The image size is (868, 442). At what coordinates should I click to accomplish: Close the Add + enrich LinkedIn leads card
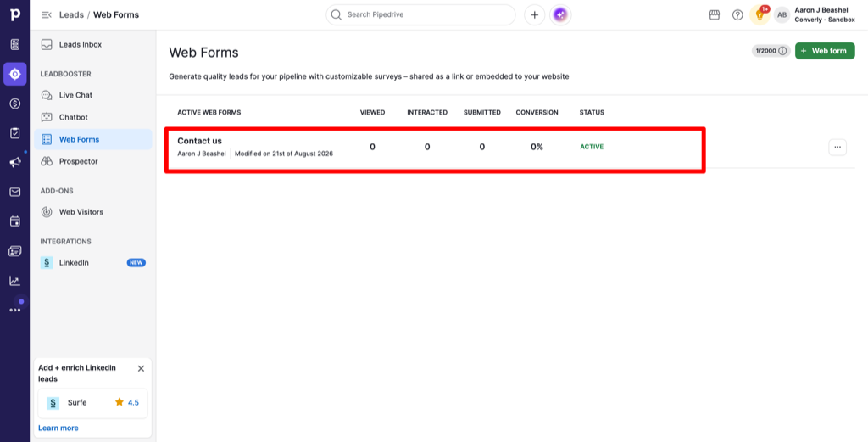coord(141,368)
